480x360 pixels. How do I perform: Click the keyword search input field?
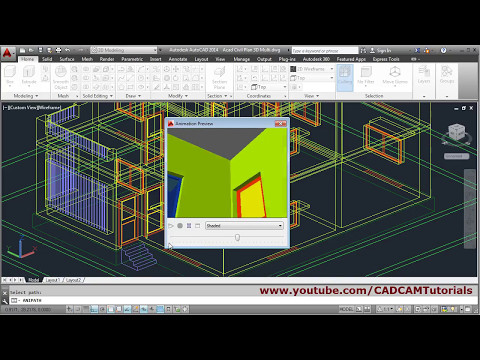[325, 51]
